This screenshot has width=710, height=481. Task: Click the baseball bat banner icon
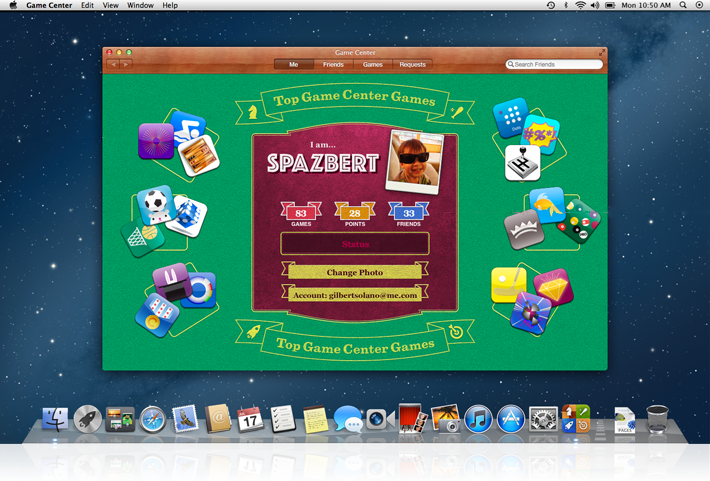click(x=456, y=112)
